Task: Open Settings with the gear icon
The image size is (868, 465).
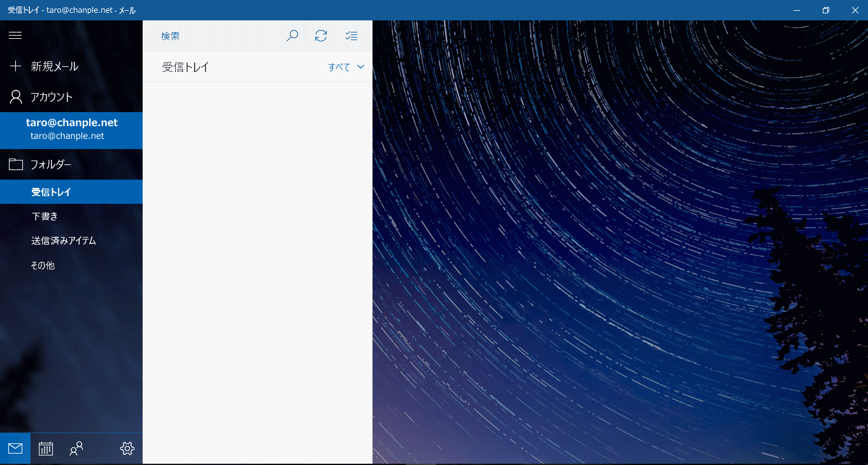Action: tap(127, 448)
